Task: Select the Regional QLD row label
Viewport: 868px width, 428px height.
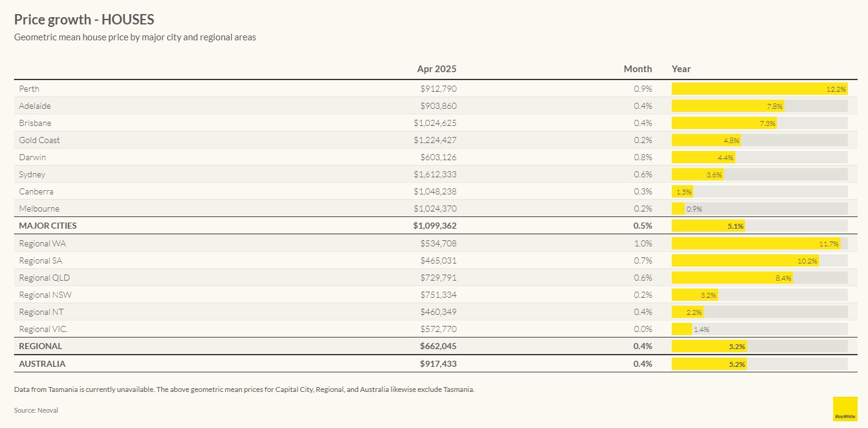Action: click(44, 278)
